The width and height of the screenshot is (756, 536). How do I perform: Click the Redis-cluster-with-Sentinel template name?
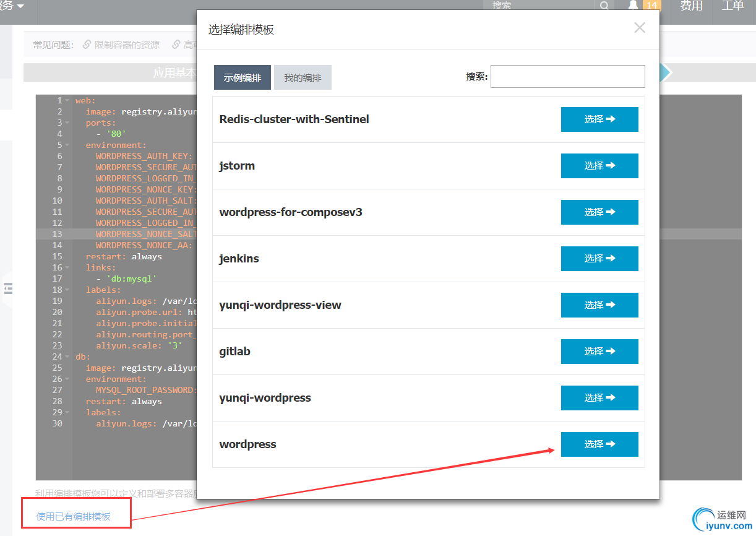[x=294, y=119]
